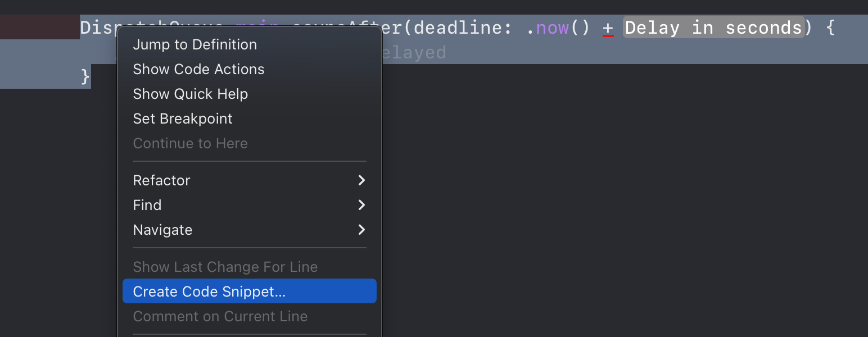Viewport: 868px width, 337px height.
Task: Click the Find menu label
Action: (x=147, y=206)
